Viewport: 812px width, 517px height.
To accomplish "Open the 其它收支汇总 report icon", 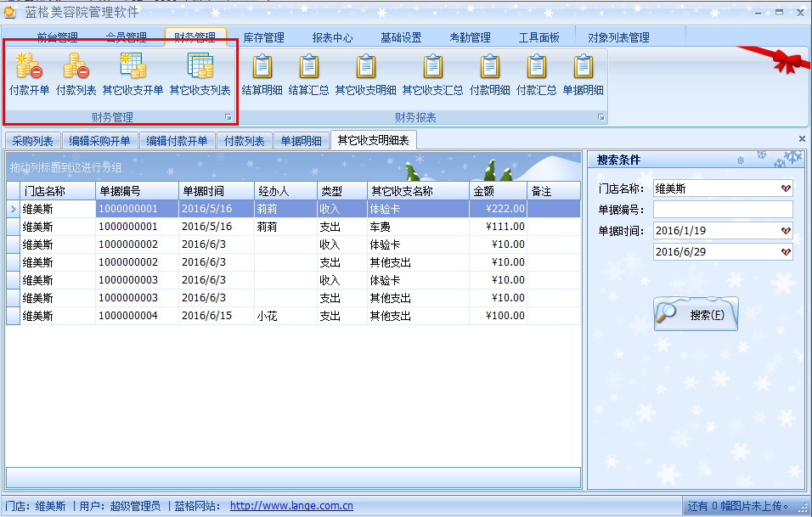I will tap(432, 73).
